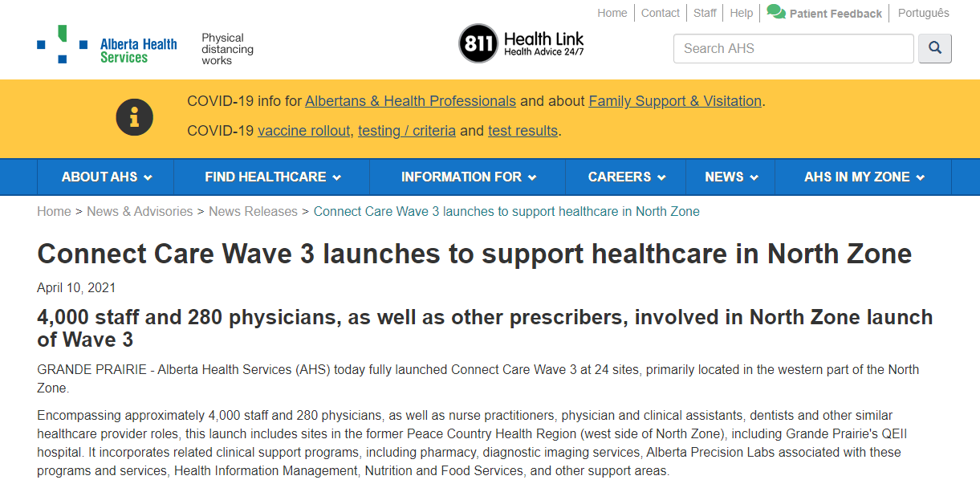Expand the Find Healthcare dropdown
The height and width of the screenshot is (488, 980).
(x=272, y=177)
